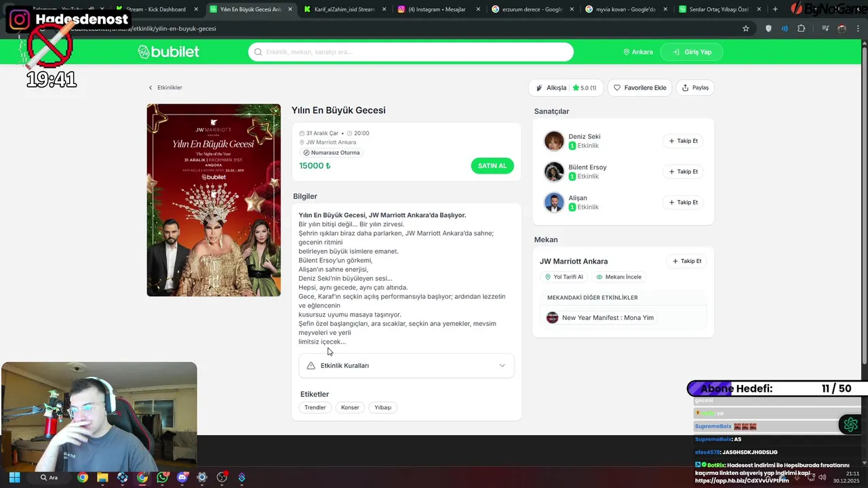This screenshot has width=868, height=488.
Task: Open WhatsApp from the taskbar
Action: coord(162,477)
